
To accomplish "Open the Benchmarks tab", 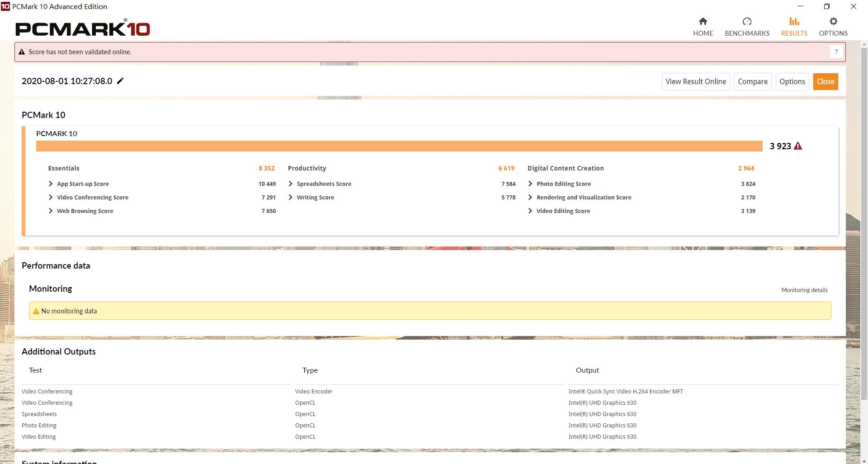I will (747, 27).
